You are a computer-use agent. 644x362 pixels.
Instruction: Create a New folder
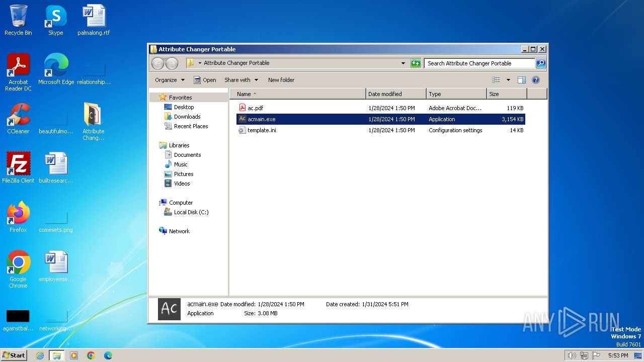point(281,80)
